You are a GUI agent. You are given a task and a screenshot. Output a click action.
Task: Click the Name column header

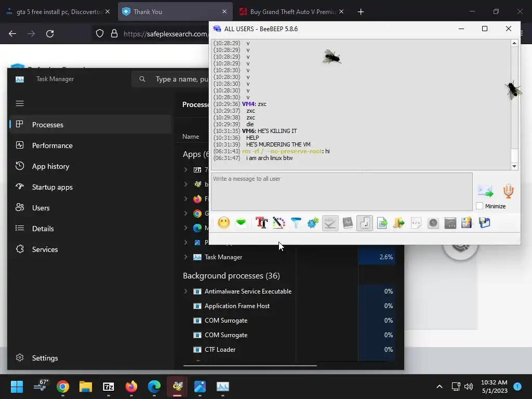[x=191, y=137]
